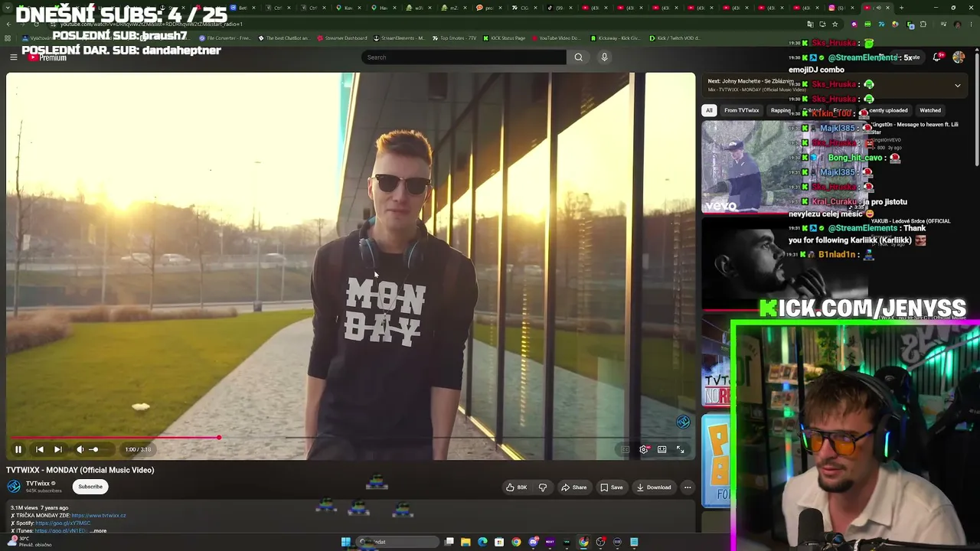Subscribe to the TVTwixx channel
Image resolution: width=980 pixels, height=551 pixels.
90,487
